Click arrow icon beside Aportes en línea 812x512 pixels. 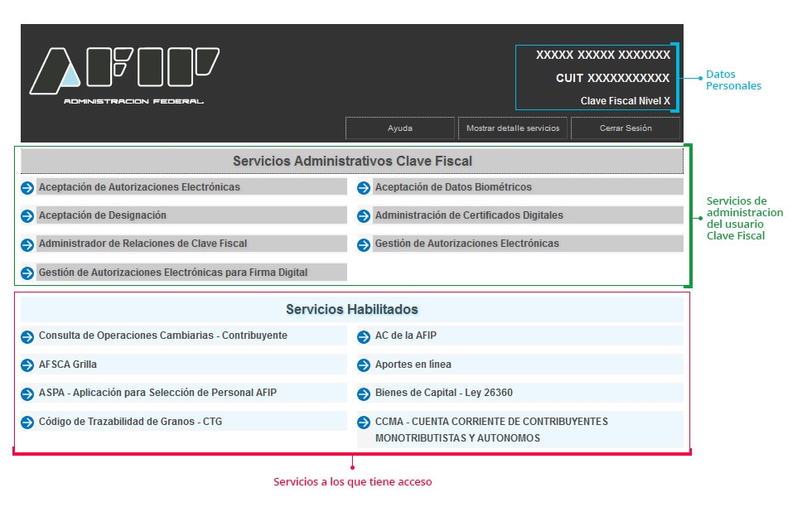click(364, 365)
